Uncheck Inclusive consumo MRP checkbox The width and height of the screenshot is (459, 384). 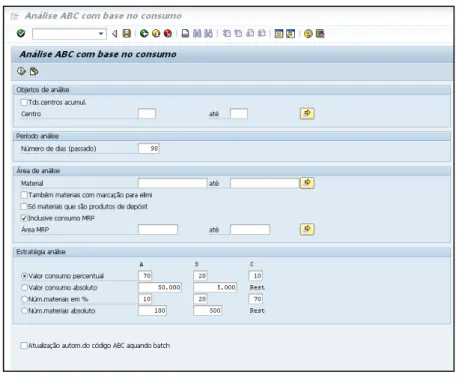(x=24, y=218)
